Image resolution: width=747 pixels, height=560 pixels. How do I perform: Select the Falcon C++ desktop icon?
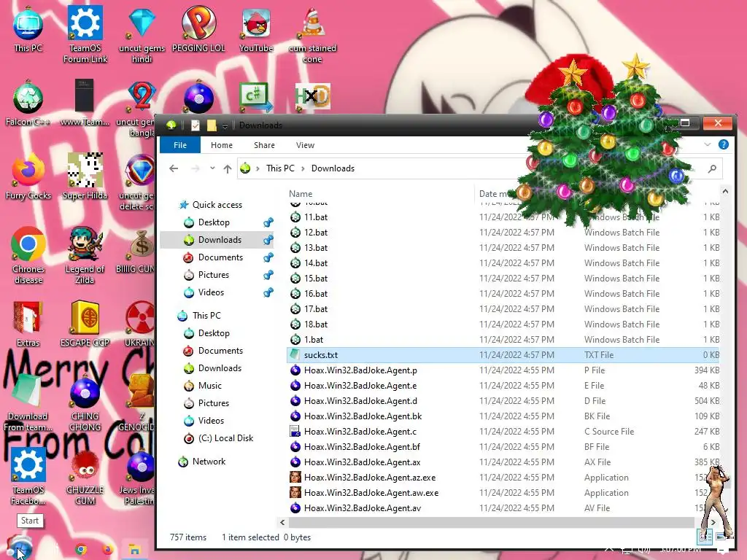click(28, 104)
